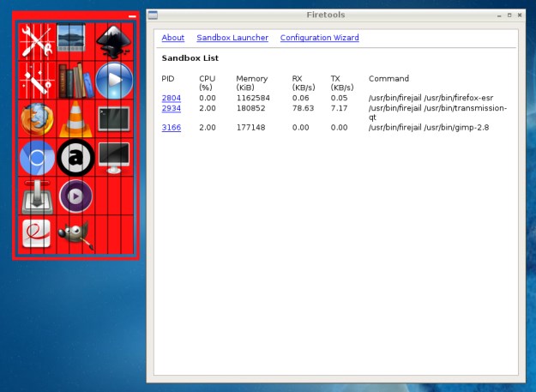Open Firefox sandbox from launcher
536x392 pixels.
pyautogui.click(x=36, y=118)
